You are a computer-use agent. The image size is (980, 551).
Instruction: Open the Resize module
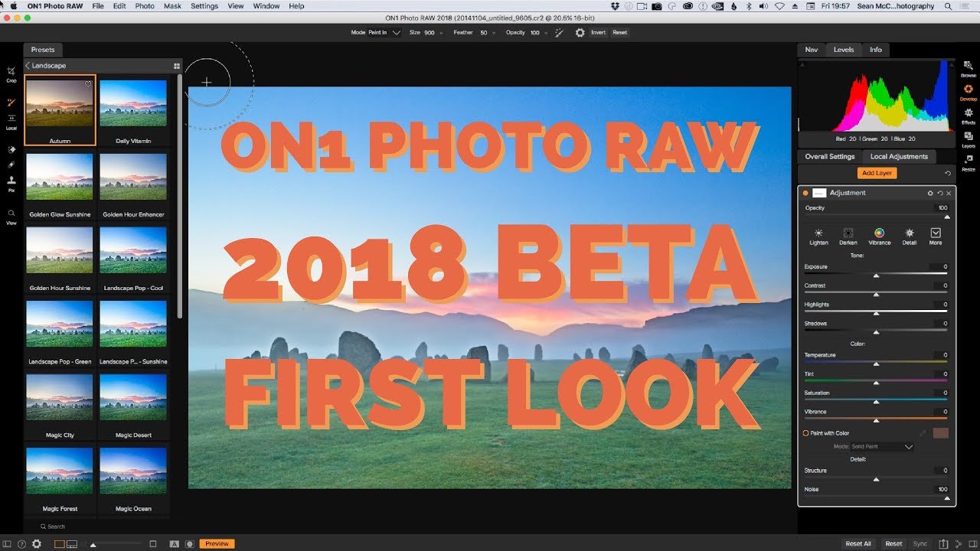(x=969, y=162)
